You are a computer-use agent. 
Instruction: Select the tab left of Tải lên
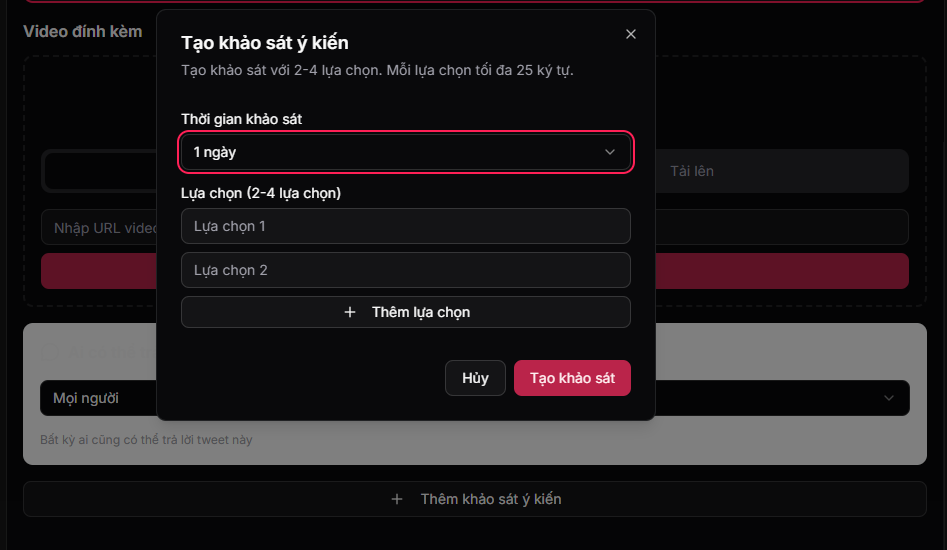click(x=100, y=171)
